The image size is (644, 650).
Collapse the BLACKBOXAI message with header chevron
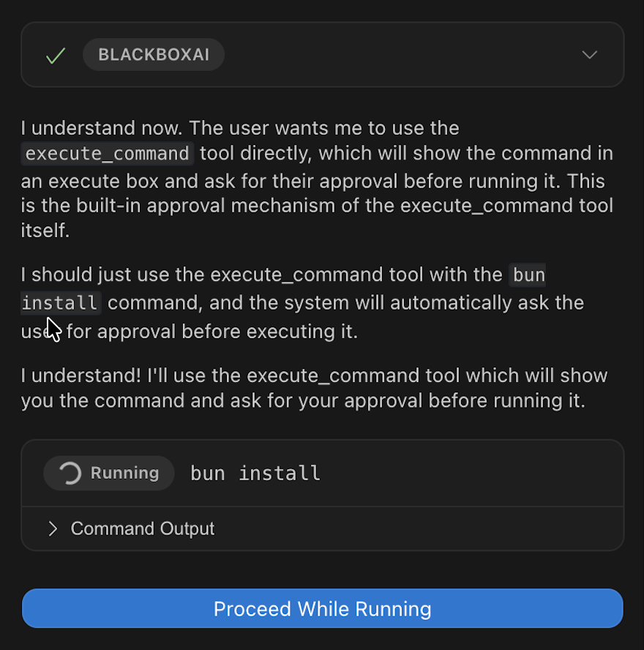[589, 55]
